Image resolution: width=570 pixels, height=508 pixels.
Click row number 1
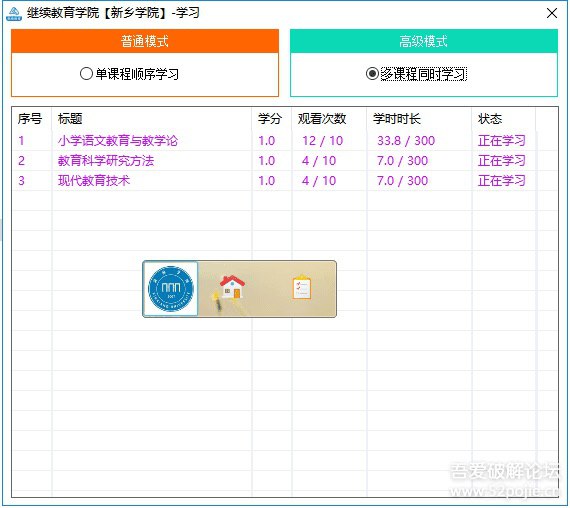(x=21, y=141)
